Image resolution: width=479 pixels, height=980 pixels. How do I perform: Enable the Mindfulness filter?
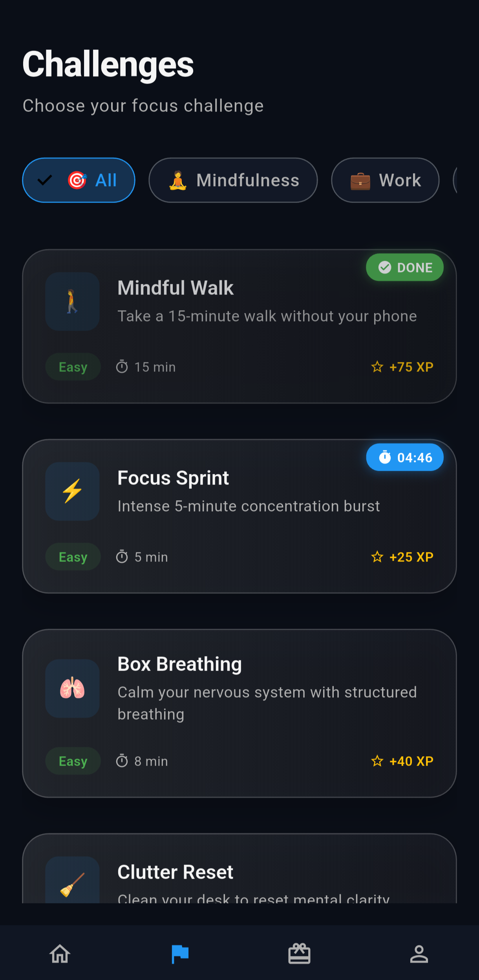coord(233,180)
